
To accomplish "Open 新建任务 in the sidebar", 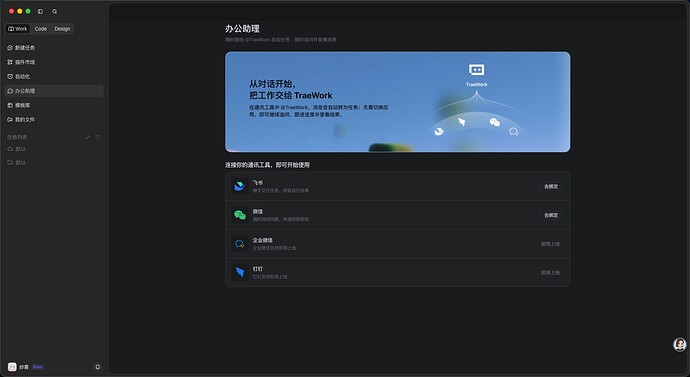I will click(54, 48).
